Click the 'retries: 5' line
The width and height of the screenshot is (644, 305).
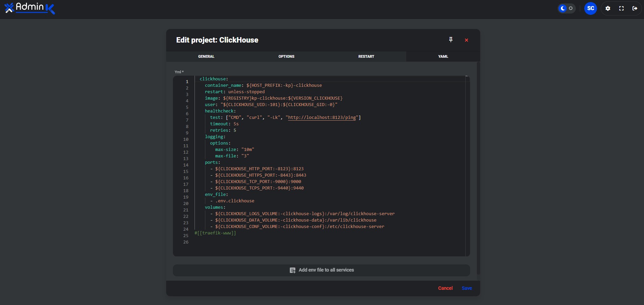click(x=223, y=130)
